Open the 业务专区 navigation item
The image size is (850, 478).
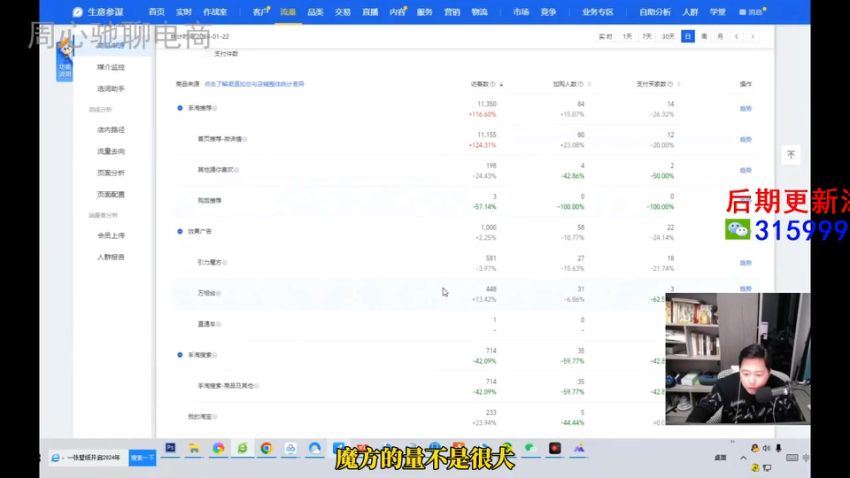597,12
